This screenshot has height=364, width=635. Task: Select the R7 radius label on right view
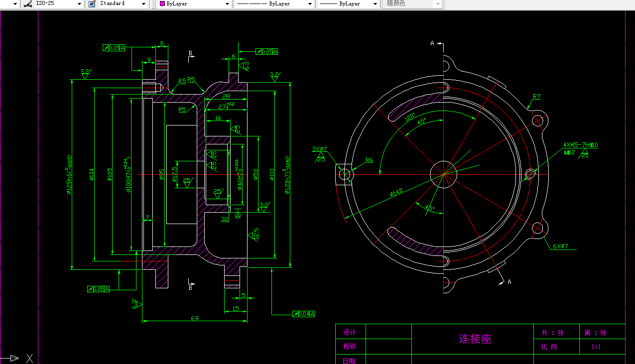(536, 97)
